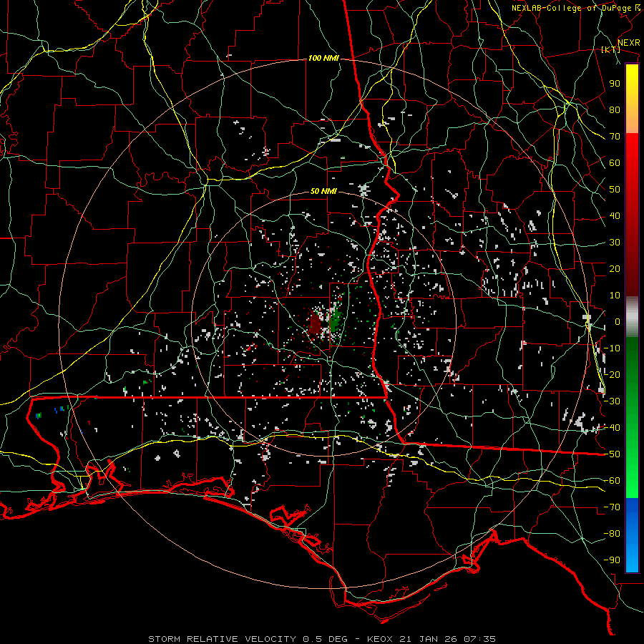This screenshot has height=644, width=644.
Task: Click the -90 value on the velocity scale
Action: (612, 560)
